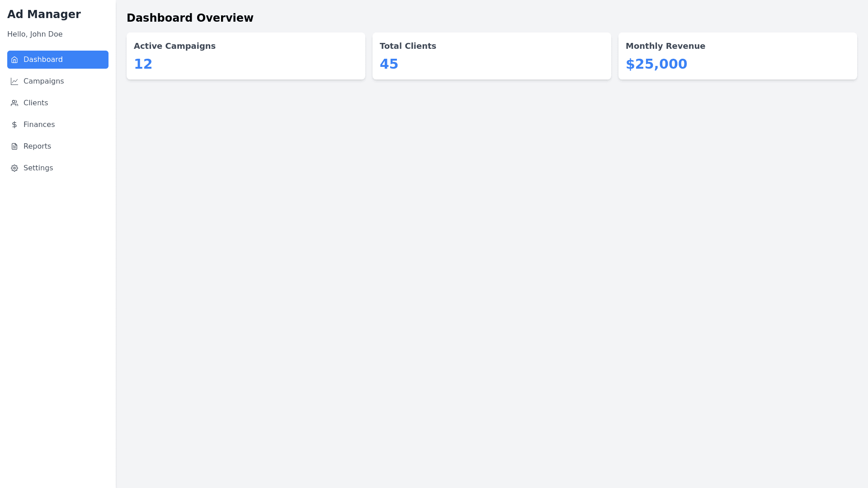The height and width of the screenshot is (488, 868).
Task: Select the Finances text in sidebar
Action: (x=39, y=125)
